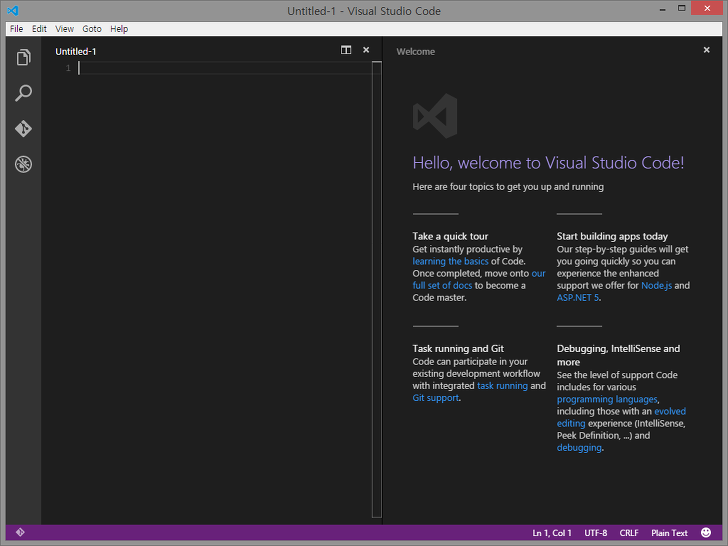Open the Explorer view in the sidebar
728x546 pixels.
click(x=23, y=58)
